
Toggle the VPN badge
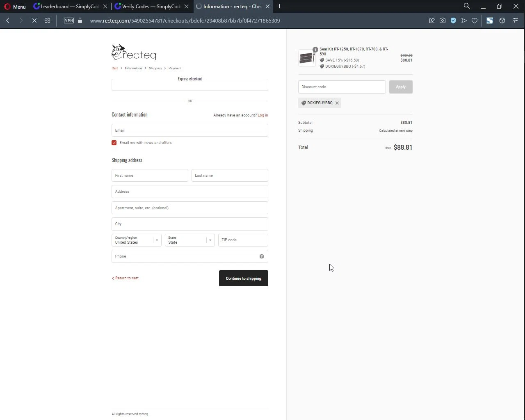(x=69, y=21)
